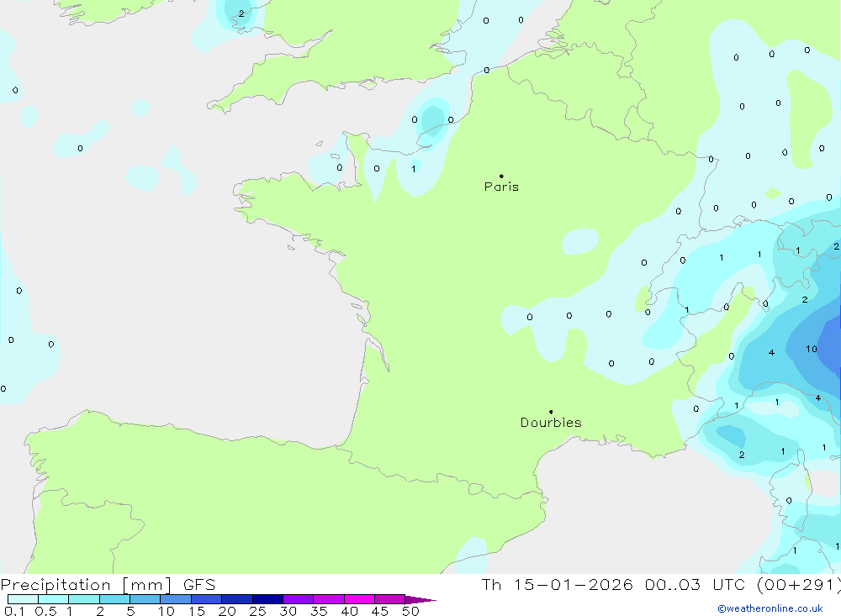Viewport: 841px width, 616px height.
Task: Click the "50" legend scale label
Action: 410,611
